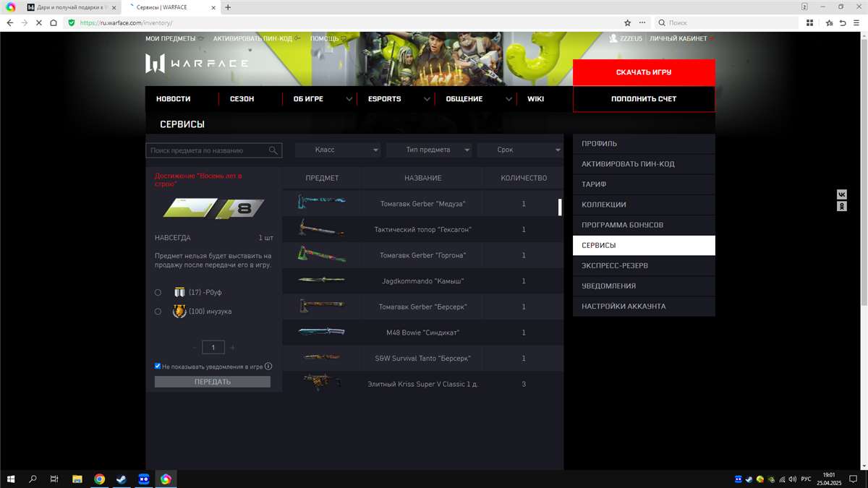The width and height of the screenshot is (868, 488).
Task: Click the user avatar icon beside ZZZEUS
Action: click(x=613, y=38)
